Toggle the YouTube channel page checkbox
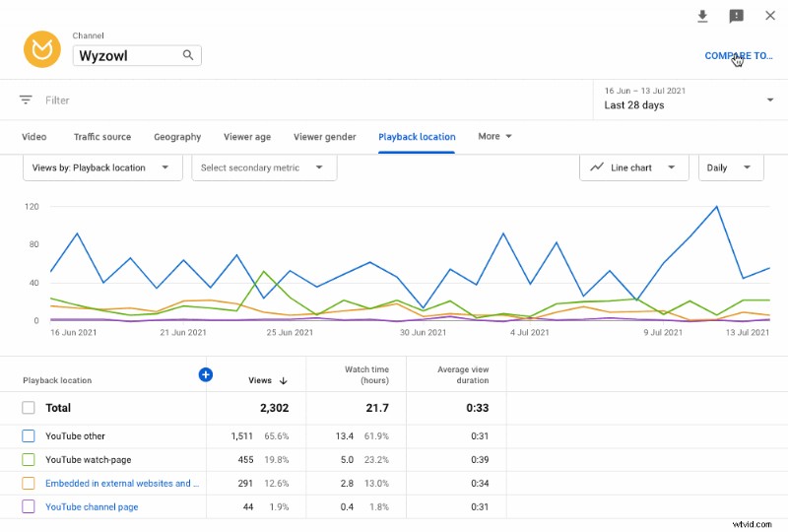This screenshot has height=532, width=788. tap(29, 506)
